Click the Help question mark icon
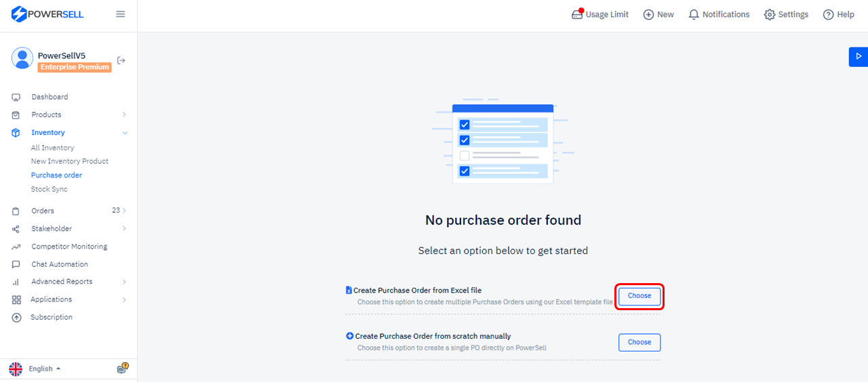The height and width of the screenshot is (382, 868). coord(828,14)
